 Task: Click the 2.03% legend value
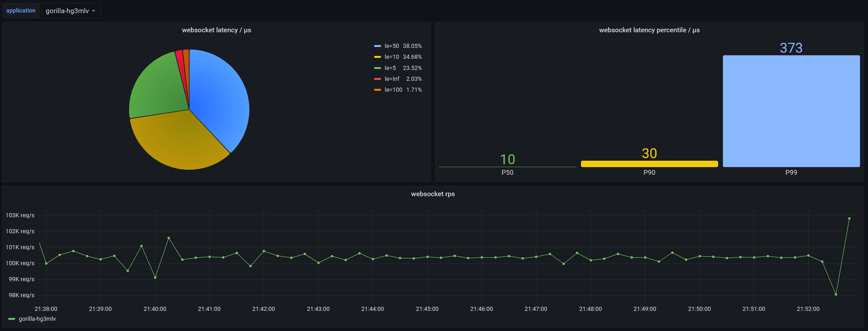pos(414,79)
